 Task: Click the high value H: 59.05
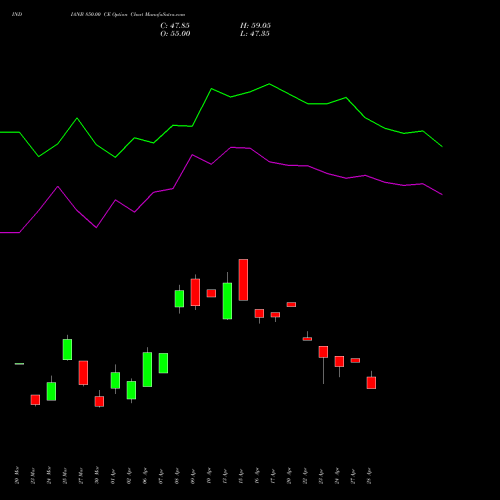(255, 26)
